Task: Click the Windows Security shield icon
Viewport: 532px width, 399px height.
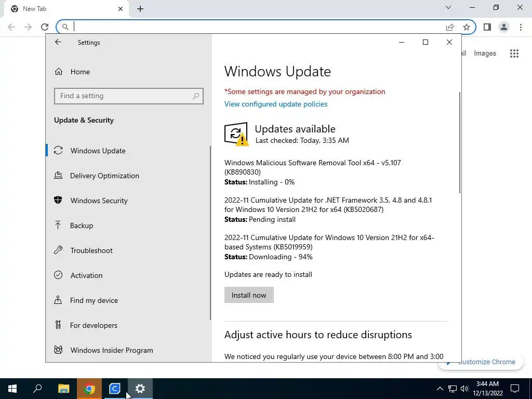Action: coord(58,200)
